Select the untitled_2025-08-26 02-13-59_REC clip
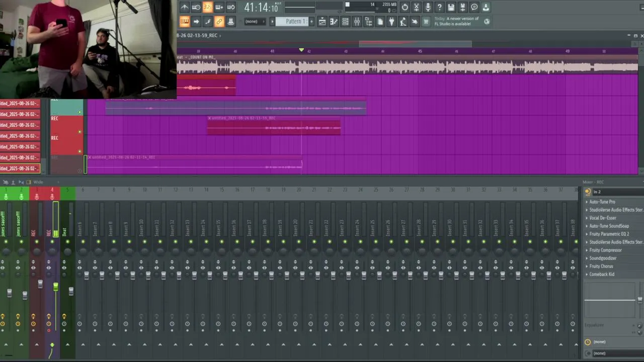Screen dimensions: 644x362 274,125
